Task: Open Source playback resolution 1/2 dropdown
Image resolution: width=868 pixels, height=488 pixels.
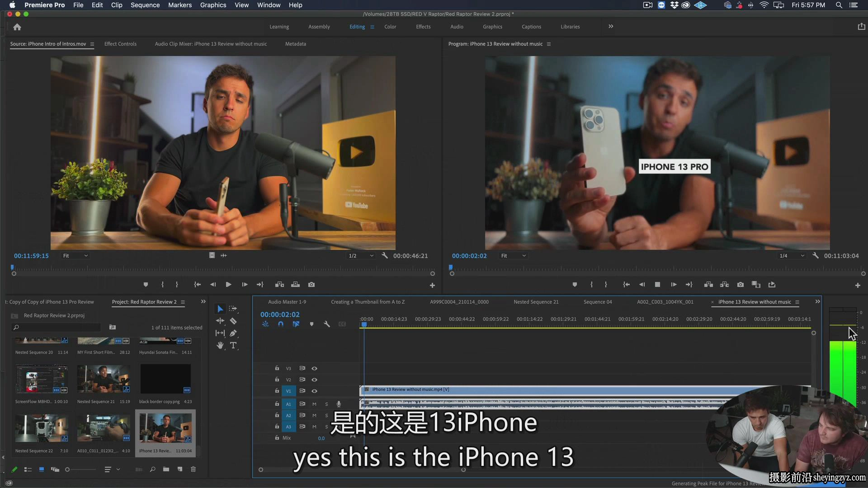Action: (x=361, y=256)
